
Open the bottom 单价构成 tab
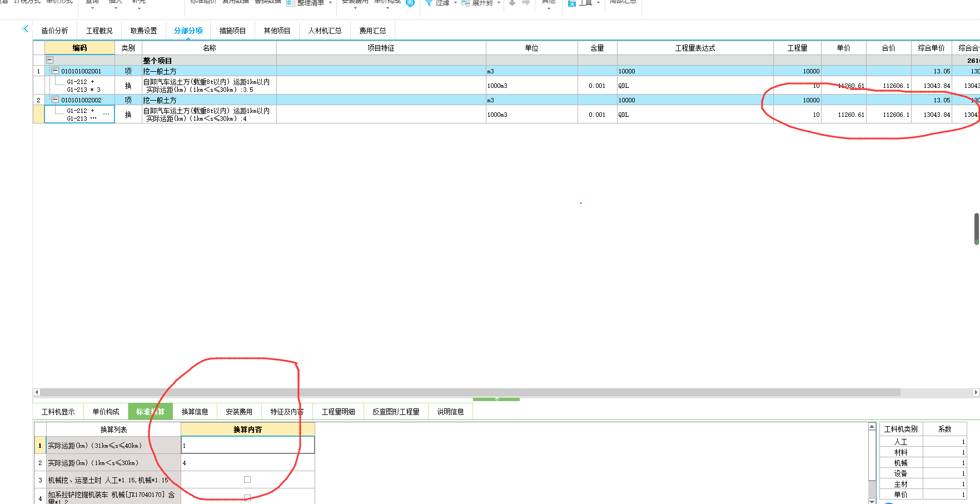pyautogui.click(x=106, y=412)
